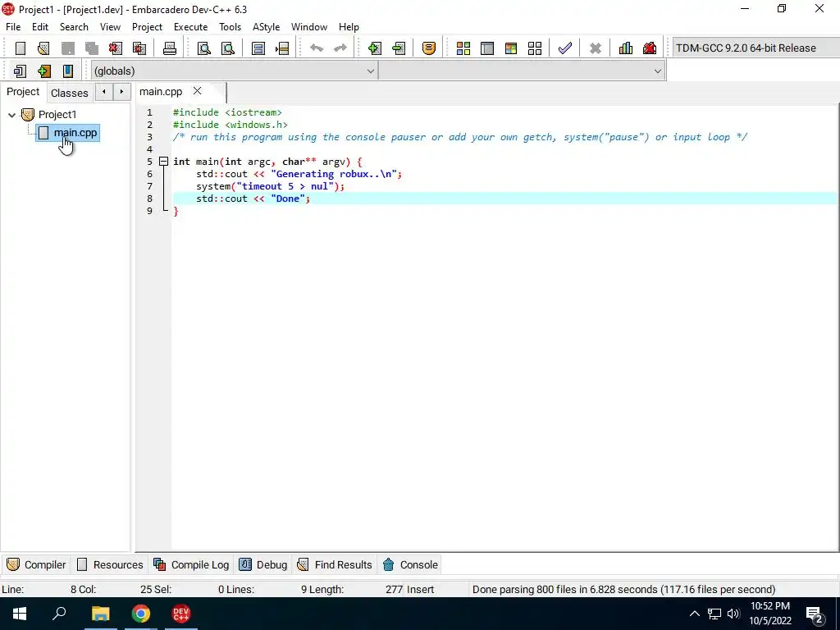Click the Open file toolbar icon
840x630 pixels.
43,48
